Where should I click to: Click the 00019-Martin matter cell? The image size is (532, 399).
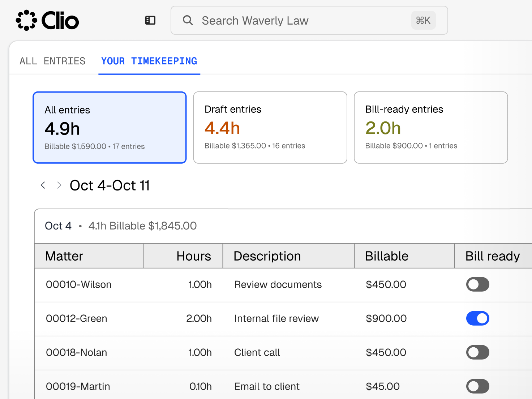(78, 386)
